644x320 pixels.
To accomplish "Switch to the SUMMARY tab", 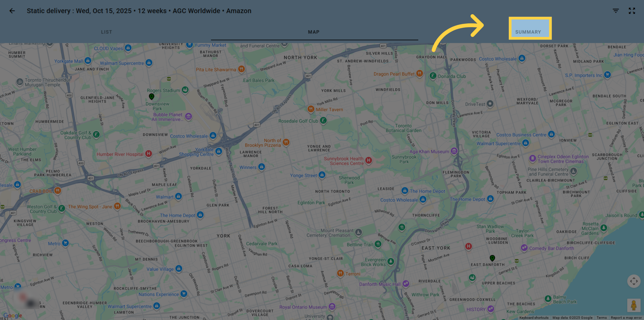I will (528, 32).
